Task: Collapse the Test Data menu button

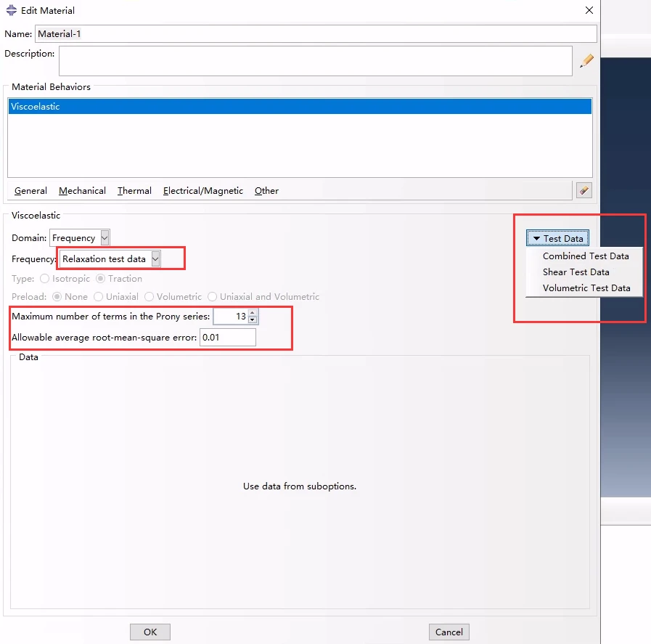Action: (x=557, y=238)
